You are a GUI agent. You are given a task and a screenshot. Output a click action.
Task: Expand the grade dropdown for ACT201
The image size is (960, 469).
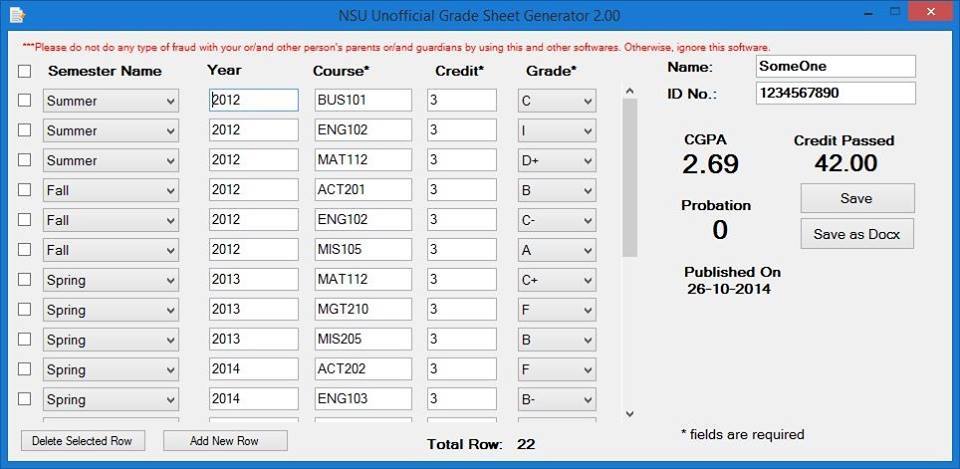(557, 190)
